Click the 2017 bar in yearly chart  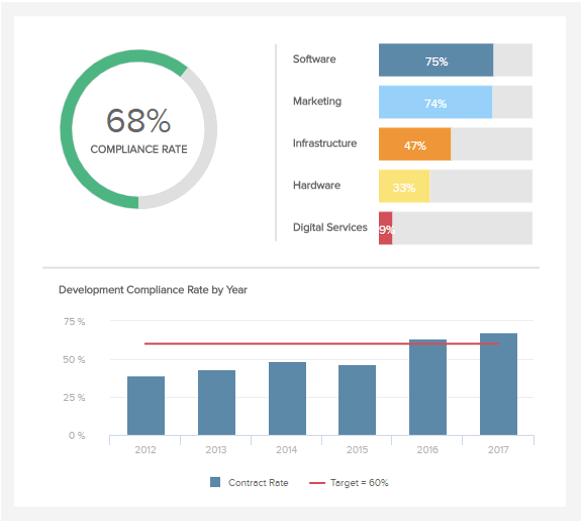coord(498,384)
